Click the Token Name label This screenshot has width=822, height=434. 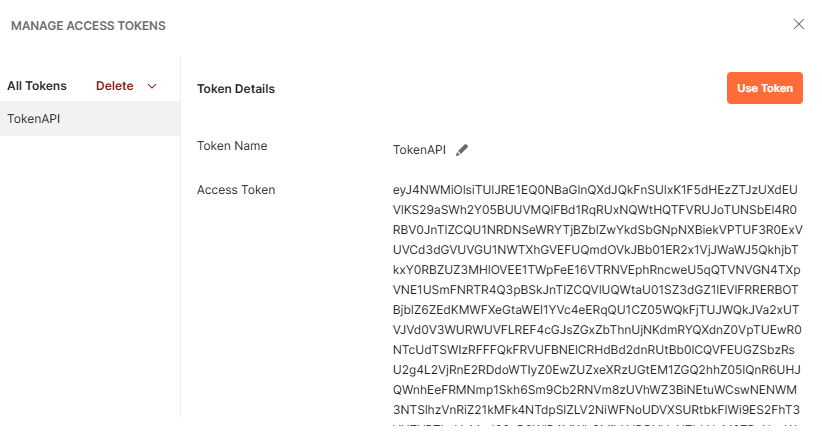pyautogui.click(x=232, y=146)
